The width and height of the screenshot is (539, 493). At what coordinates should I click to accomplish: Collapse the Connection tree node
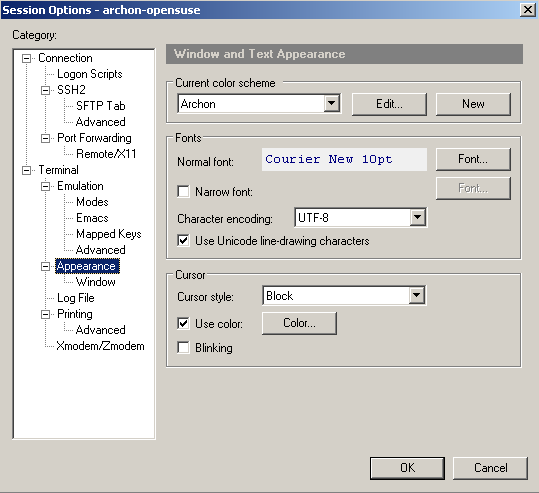click(26, 58)
